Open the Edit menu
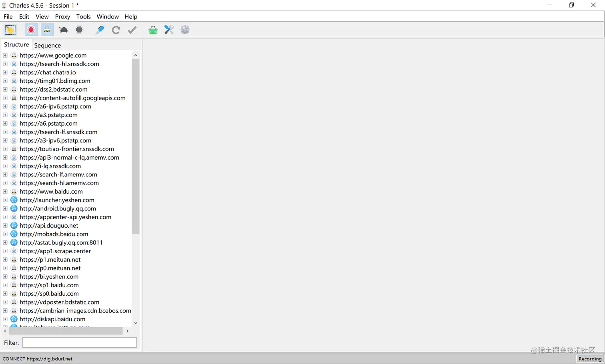 pos(24,16)
